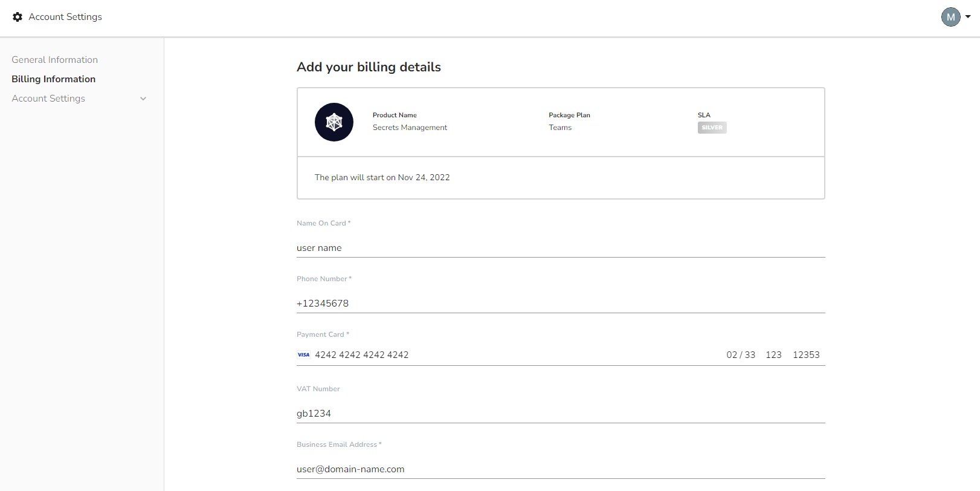Click the Account Settings page title
The width and height of the screenshot is (980, 491).
pos(65,17)
